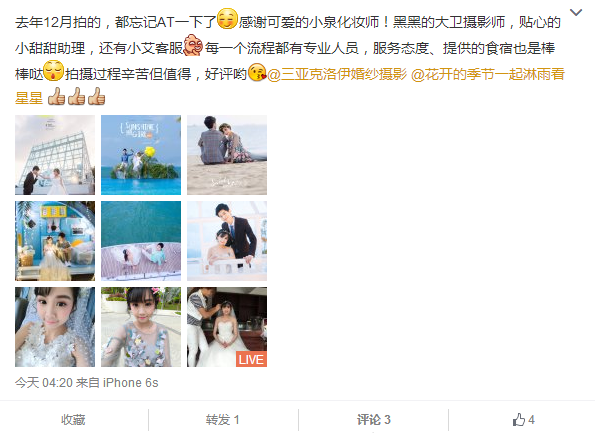Click the kissing face emoji in post

click(x=257, y=72)
